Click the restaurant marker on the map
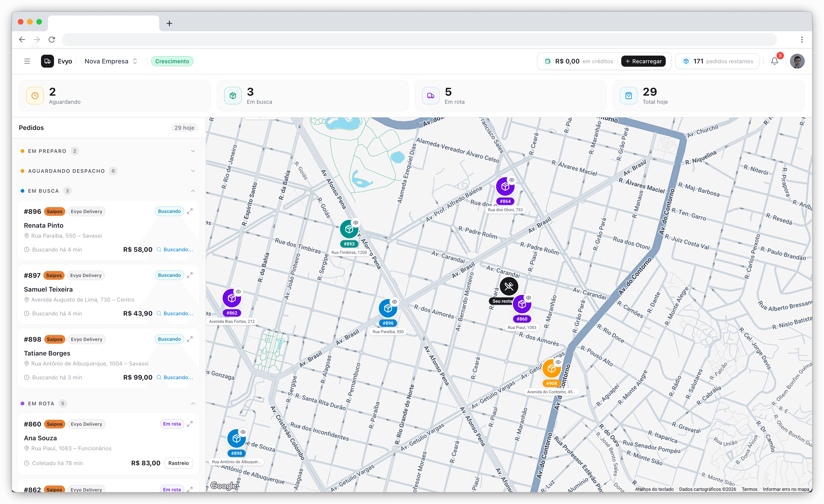 click(x=509, y=287)
